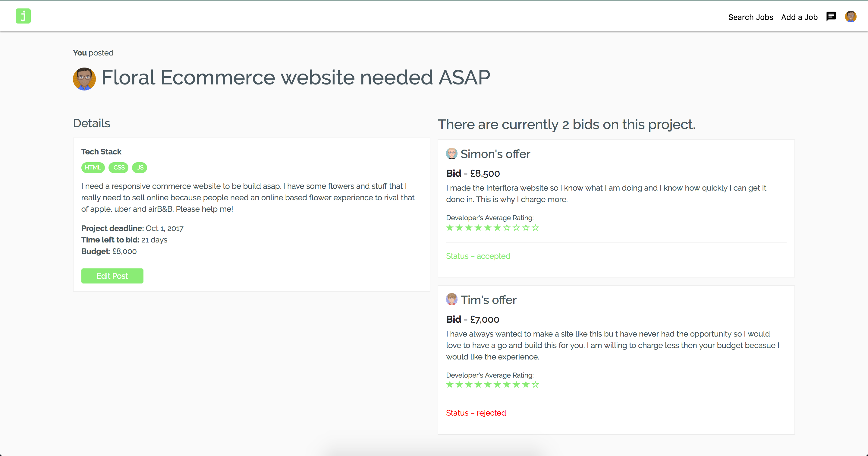The height and width of the screenshot is (456, 868).
Task: Click the Floral Ecommerce website job title
Action: tap(295, 78)
